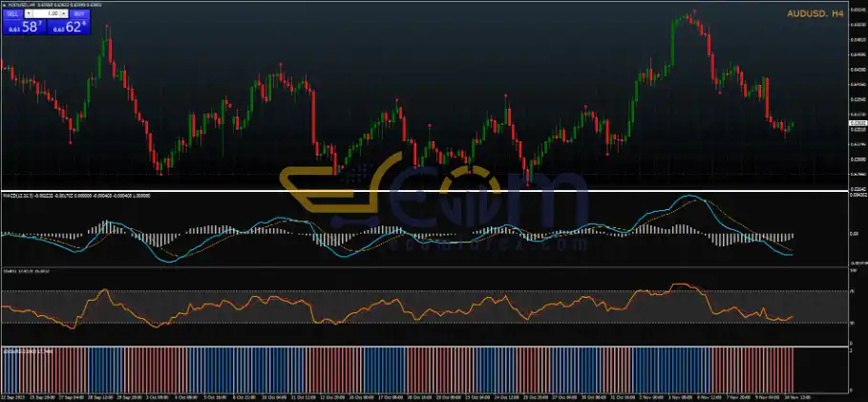
Task: Increase lot volume with the right arrow
Action: point(64,13)
